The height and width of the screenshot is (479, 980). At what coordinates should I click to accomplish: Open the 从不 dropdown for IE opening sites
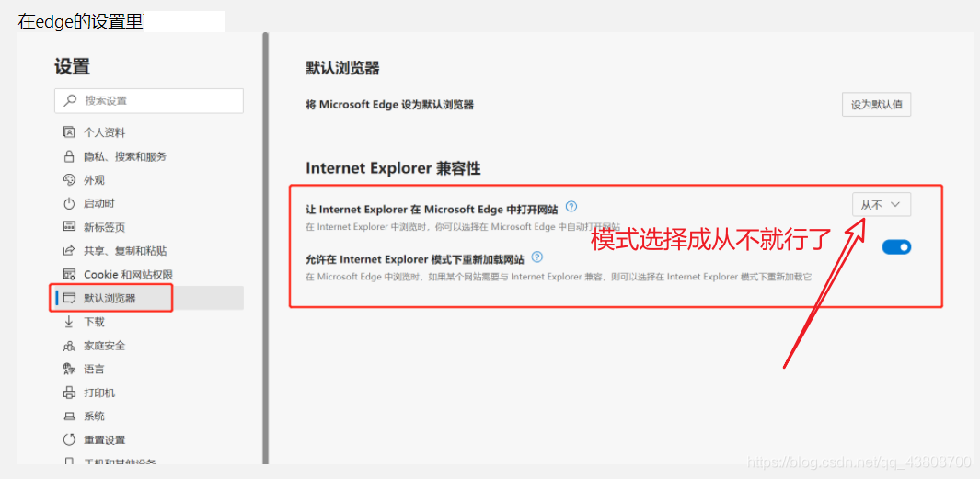pos(882,204)
